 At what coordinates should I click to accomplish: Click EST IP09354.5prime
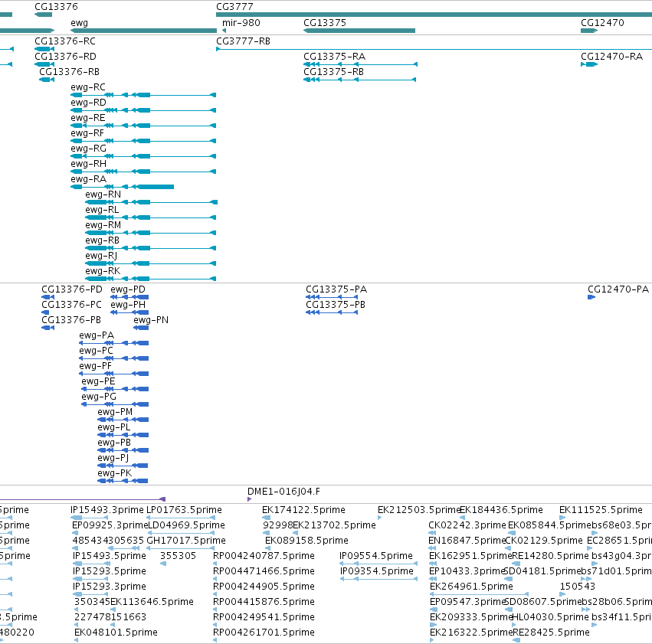(x=378, y=579)
